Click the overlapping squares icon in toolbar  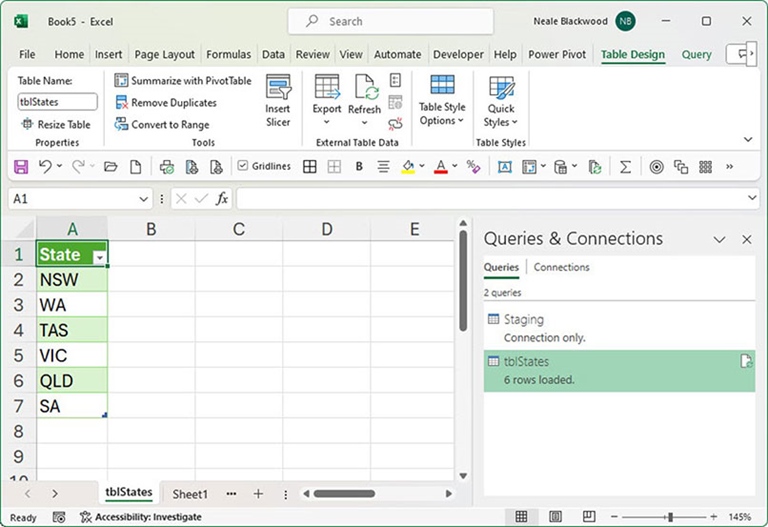pyautogui.click(x=681, y=167)
